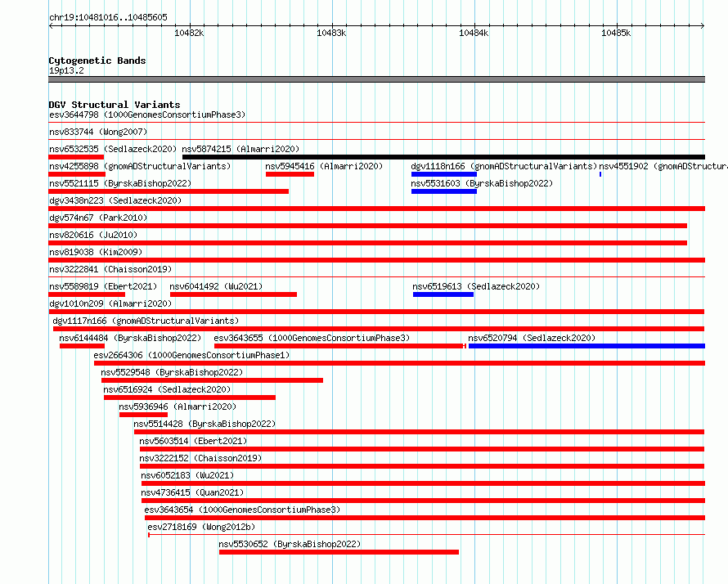This screenshot has width=728, height=584.
Task: Click nsv5945416 (Almarri2020) label
Action: coord(324,166)
